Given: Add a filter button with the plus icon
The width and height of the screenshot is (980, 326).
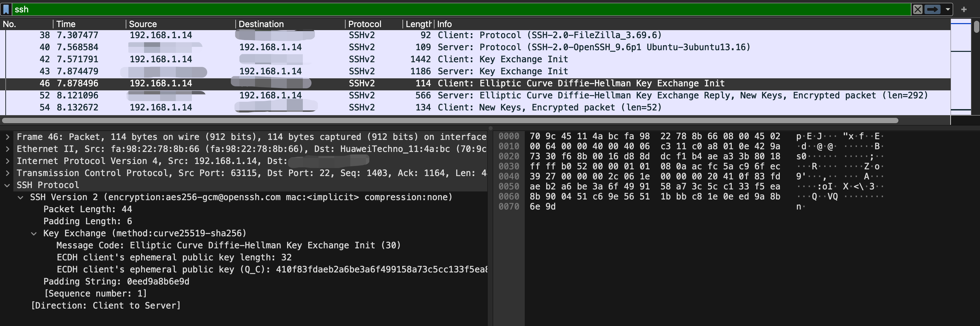Looking at the screenshot, I should (964, 9).
